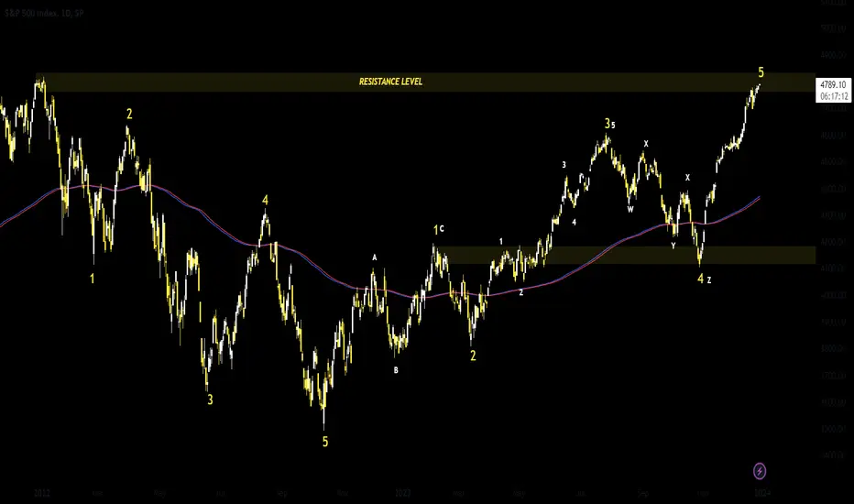Select the yellow 5 label at the chart low
The image size is (854, 504).
[x=325, y=442]
